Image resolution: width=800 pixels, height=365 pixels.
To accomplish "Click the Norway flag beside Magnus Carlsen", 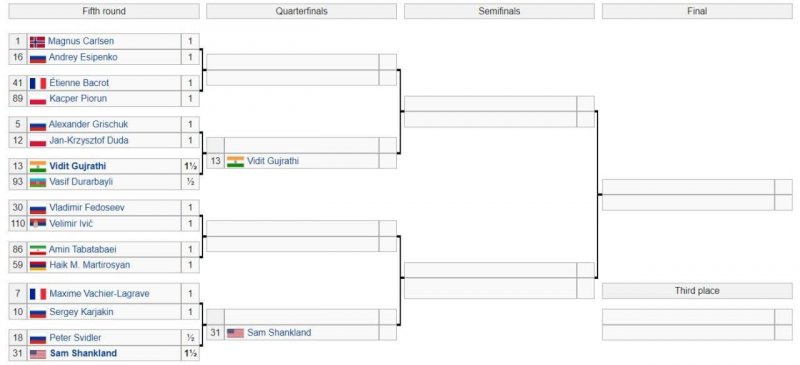I will [x=37, y=42].
